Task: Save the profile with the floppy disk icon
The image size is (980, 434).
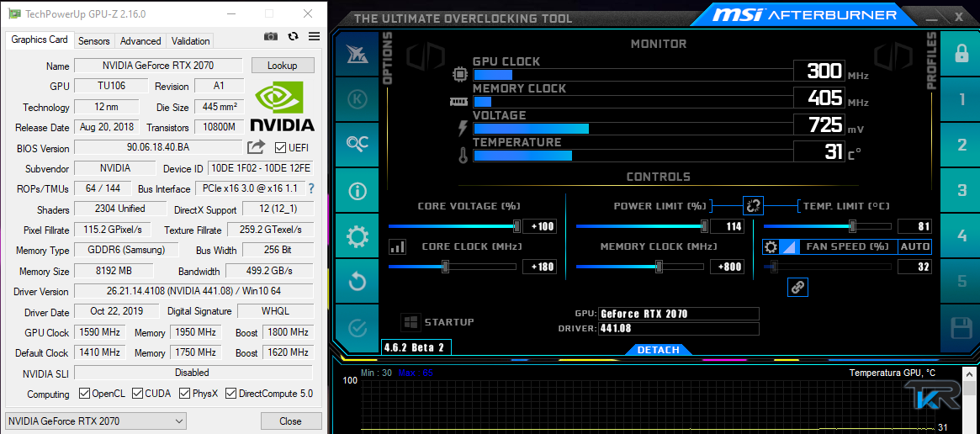Action: click(961, 328)
